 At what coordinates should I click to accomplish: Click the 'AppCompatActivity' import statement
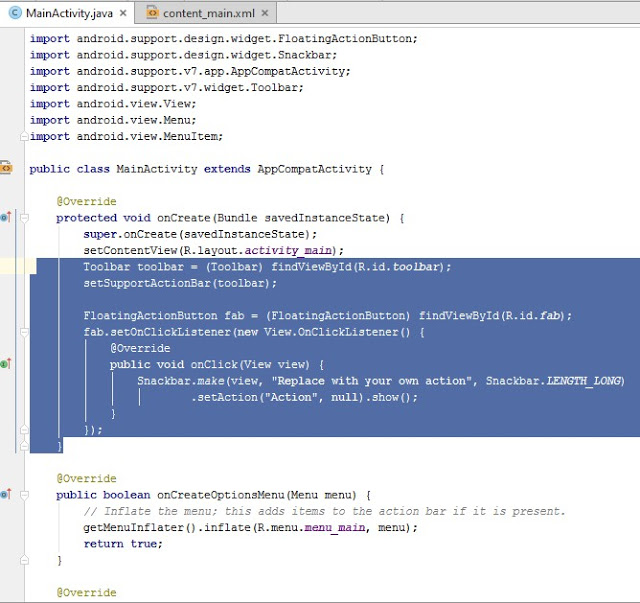click(x=190, y=71)
